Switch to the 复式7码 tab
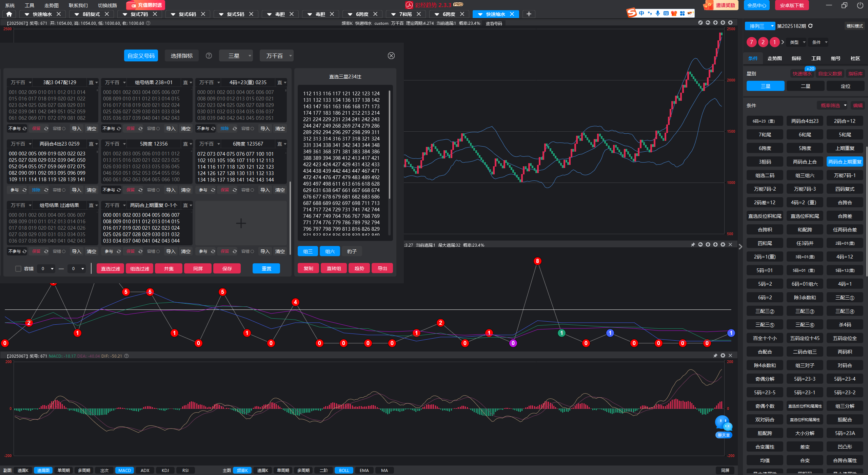The image size is (868, 475). (139, 14)
